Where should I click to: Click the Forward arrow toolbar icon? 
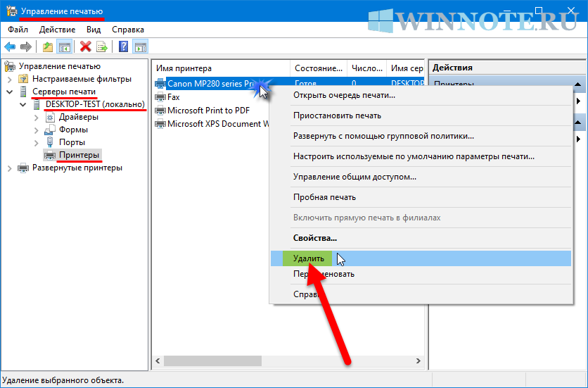click(25, 47)
